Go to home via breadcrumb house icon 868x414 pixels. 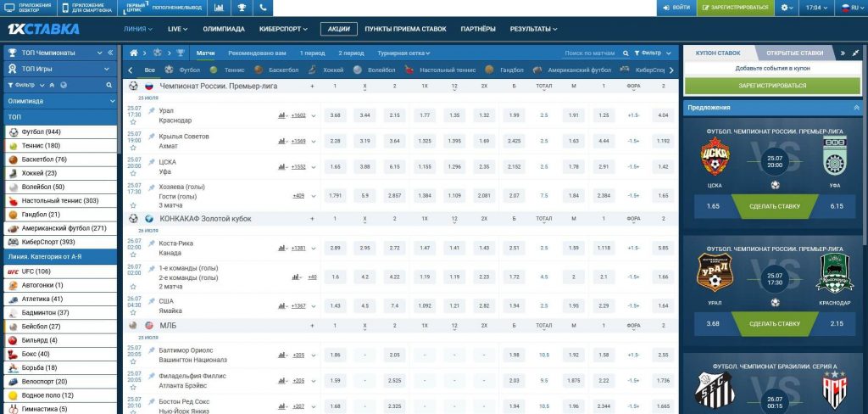click(134, 53)
